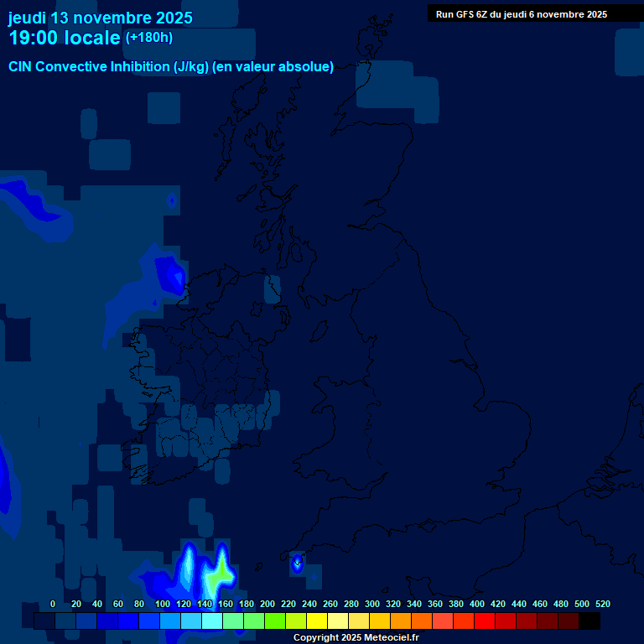The image size is (644, 644).
Task: Pick the pale yellow swatch between 260 and 280
Action: (x=338, y=621)
